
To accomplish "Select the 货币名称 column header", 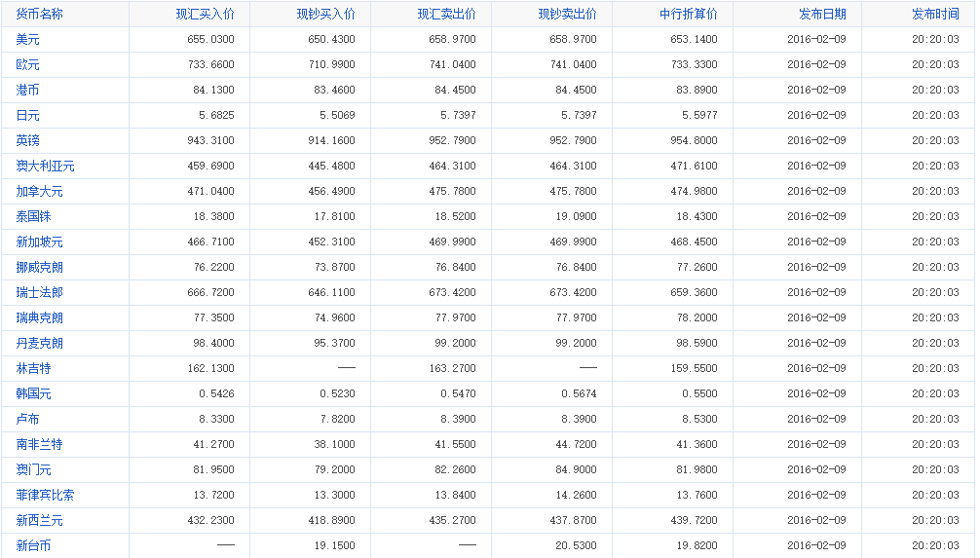I will tap(40, 15).
